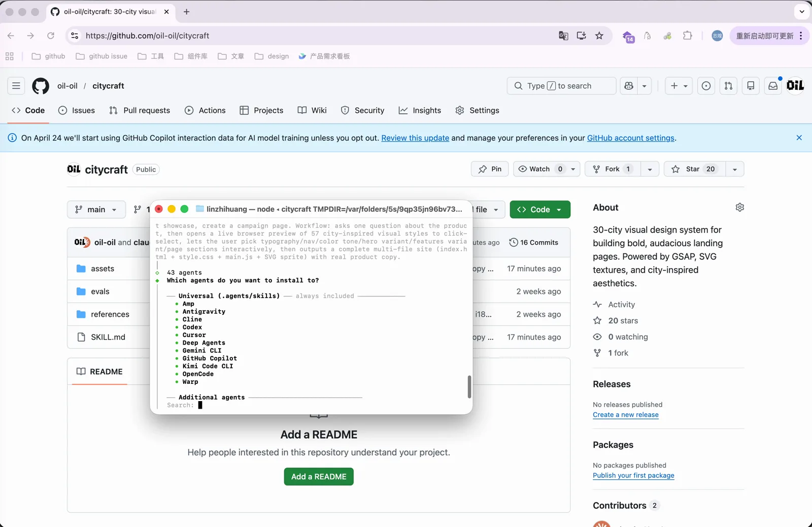The height and width of the screenshot is (527, 812).
Task: Open the Copilot chat icon
Action: [x=629, y=86]
